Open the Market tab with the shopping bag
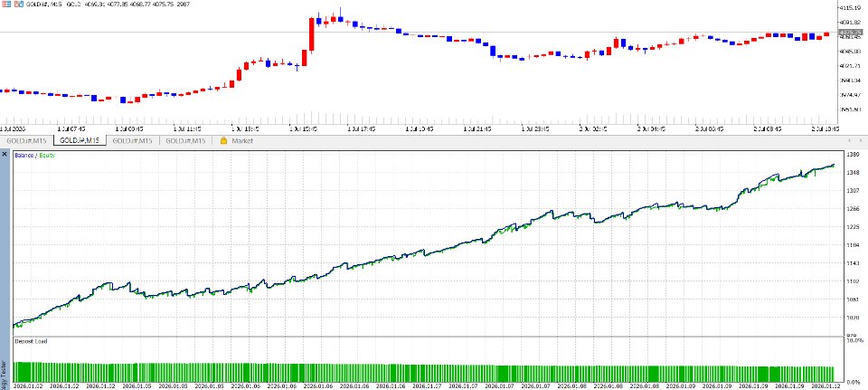Image resolution: width=868 pixels, height=390 pixels. [236, 141]
